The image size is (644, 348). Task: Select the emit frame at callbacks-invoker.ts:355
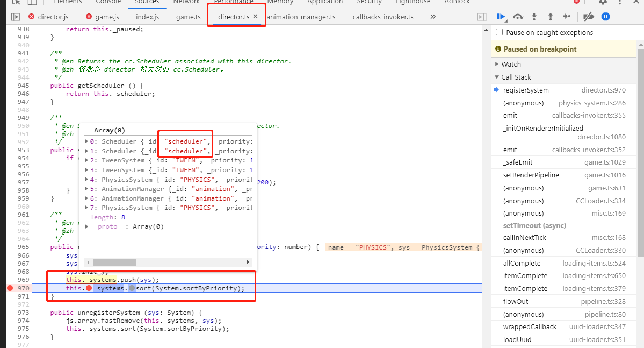[565, 116]
